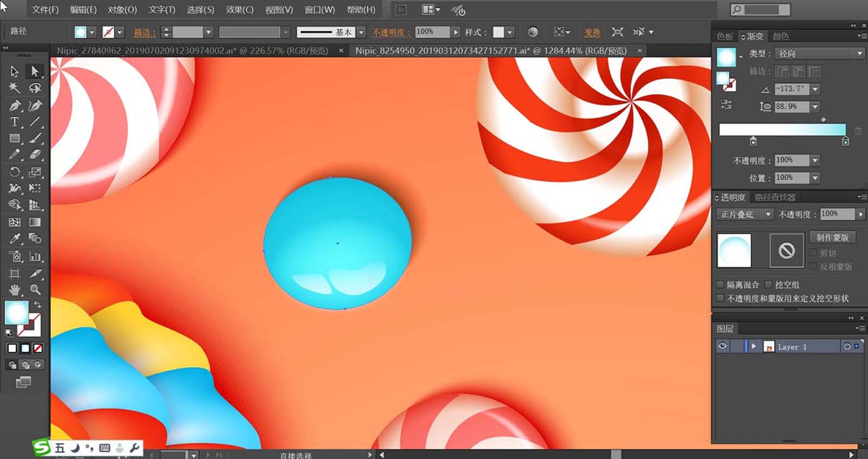Toggle visibility of Layer 1
The image size is (868, 459).
722,347
